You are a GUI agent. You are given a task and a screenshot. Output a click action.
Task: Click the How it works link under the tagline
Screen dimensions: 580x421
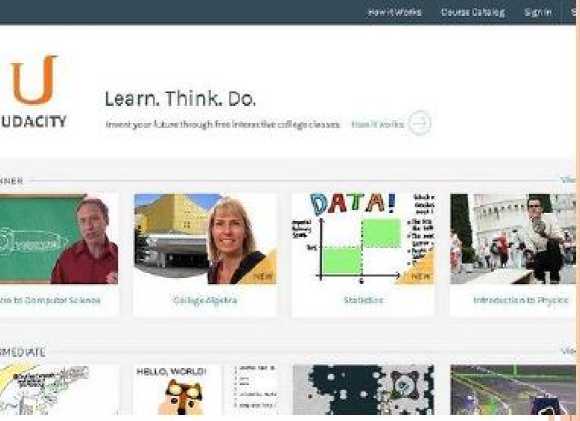[378, 125]
